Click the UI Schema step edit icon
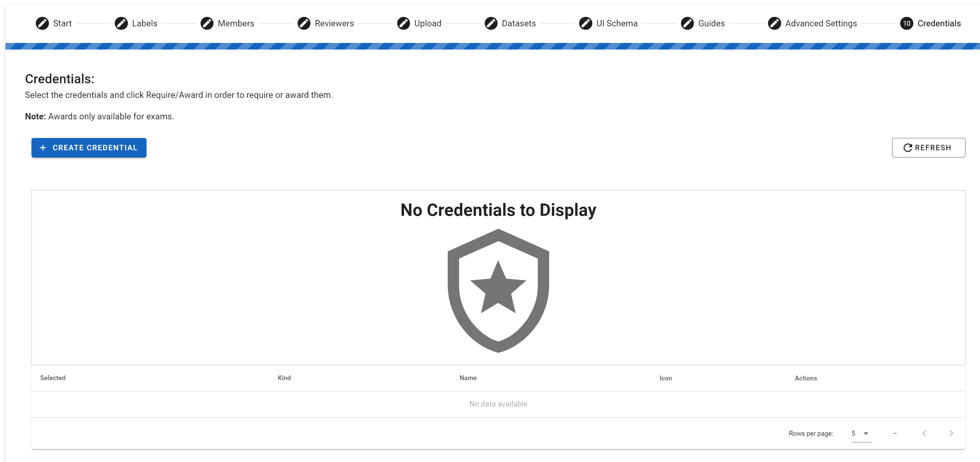The height and width of the screenshot is (462, 980). coord(585,23)
